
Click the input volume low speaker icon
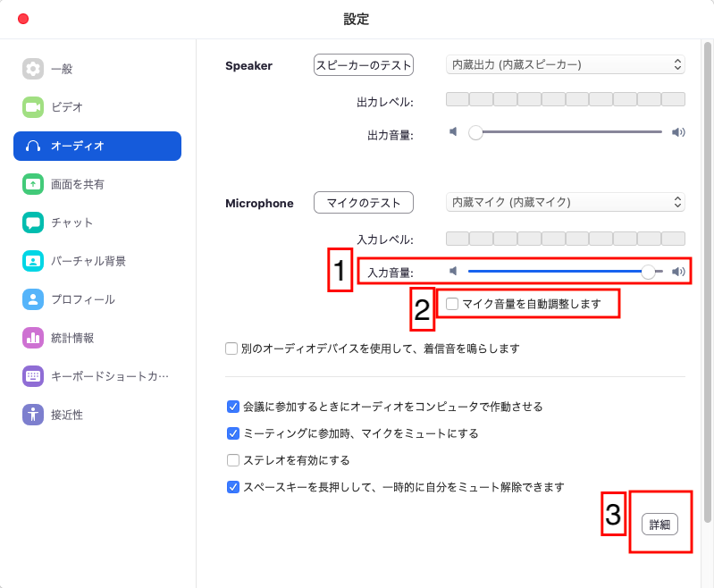(453, 272)
